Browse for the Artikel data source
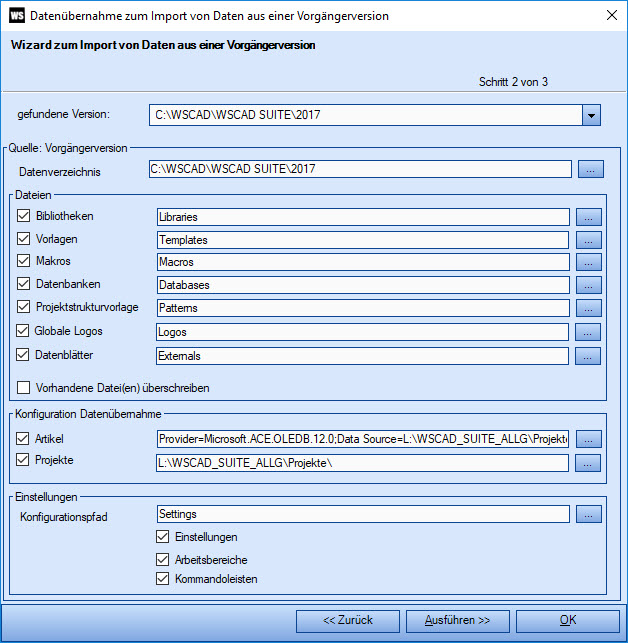Screen dimensions: 628x643 pyautogui.click(x=589, y=439)
